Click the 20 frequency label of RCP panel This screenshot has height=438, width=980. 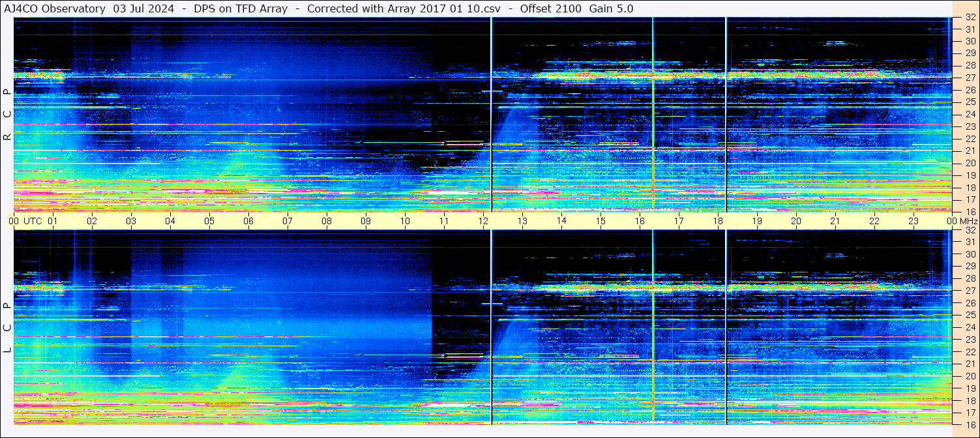coord(970,163)
